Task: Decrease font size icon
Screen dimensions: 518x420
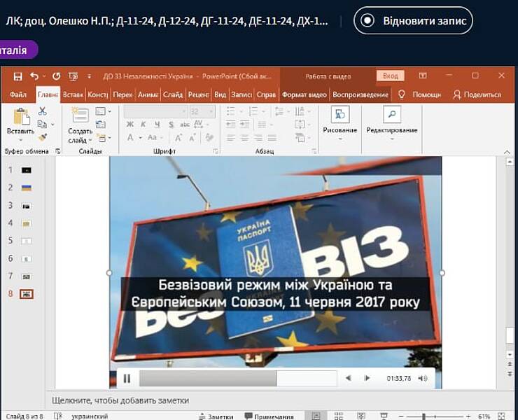Action: click(192, 137)
